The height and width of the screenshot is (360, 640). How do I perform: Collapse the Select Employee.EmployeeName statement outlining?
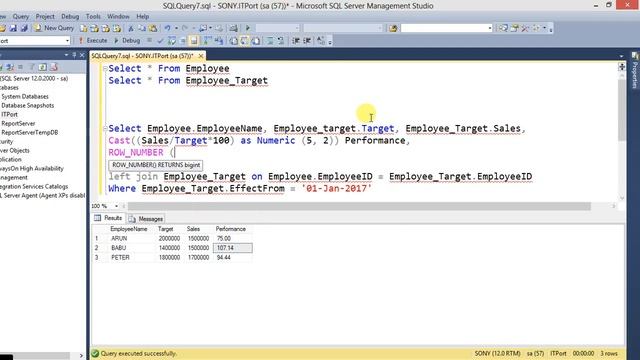[x=105, y=129]
